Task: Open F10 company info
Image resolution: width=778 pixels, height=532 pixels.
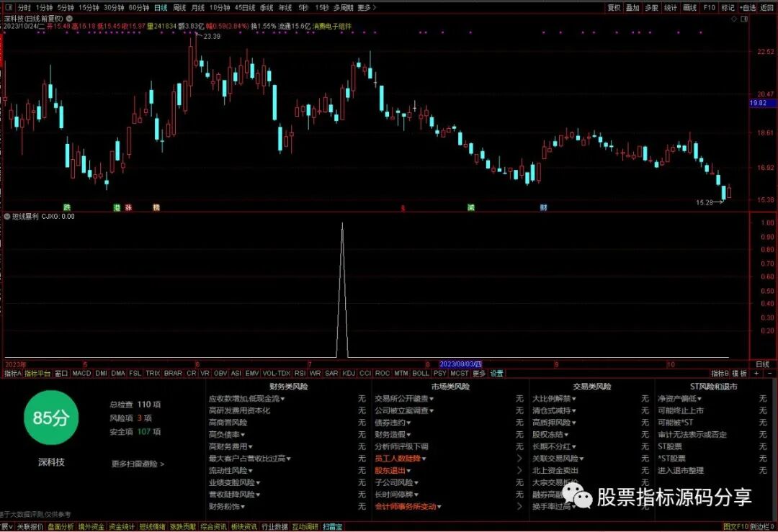Action: point(709,7)
